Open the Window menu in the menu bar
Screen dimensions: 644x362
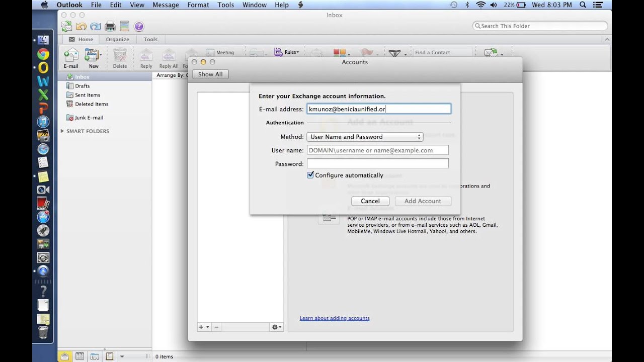(x=255, y=5)
